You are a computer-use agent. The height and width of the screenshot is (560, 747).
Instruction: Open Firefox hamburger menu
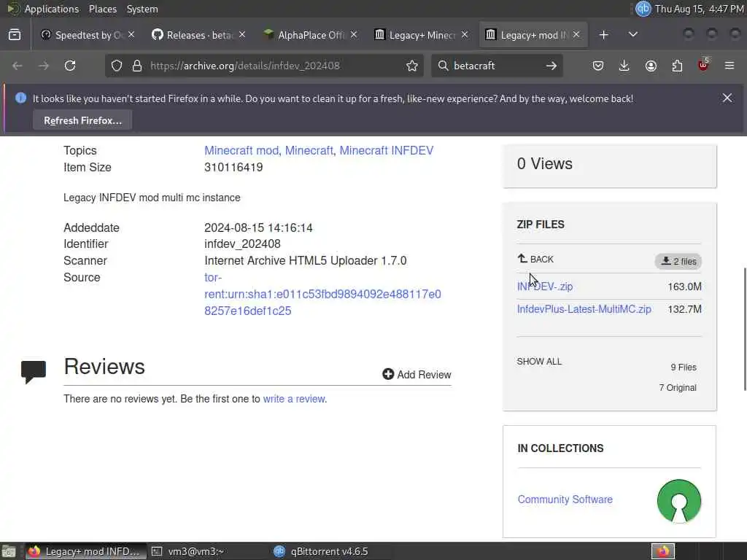(729, 66)
